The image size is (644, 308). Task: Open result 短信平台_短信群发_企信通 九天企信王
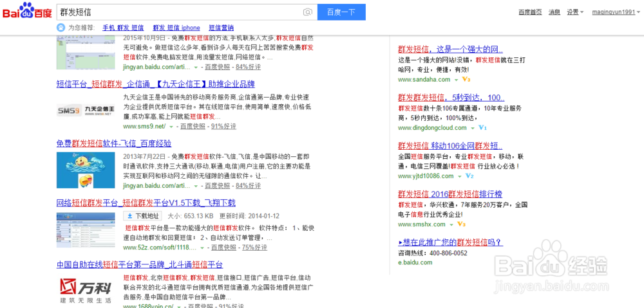point(156,84)
